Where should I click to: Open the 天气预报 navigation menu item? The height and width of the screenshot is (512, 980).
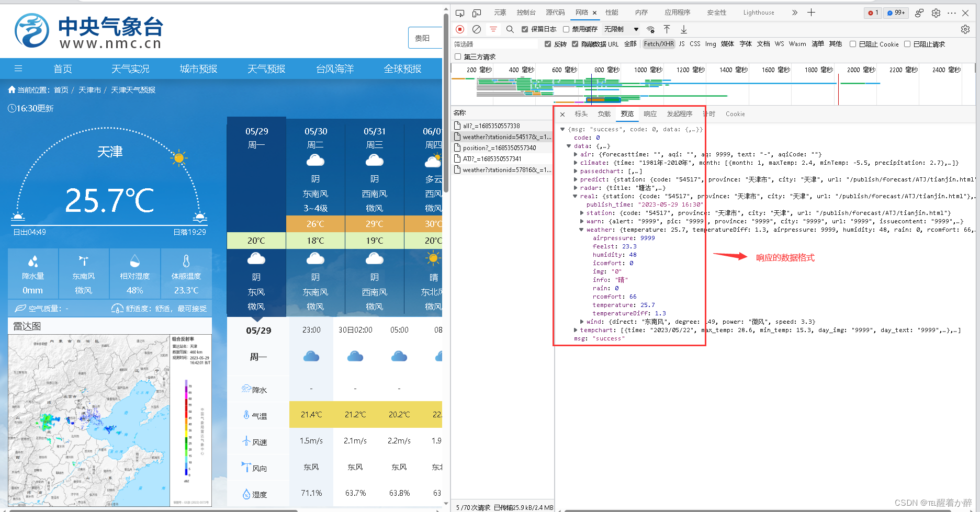coord(266,69)
